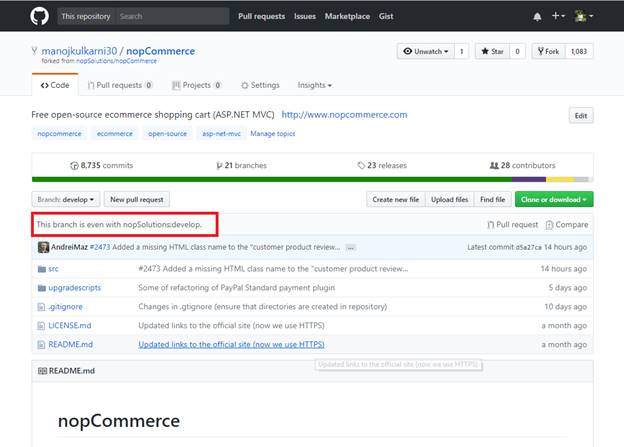Click the 'This repository' search scope
This screenshot has width=624, height=447.
coord(86,16)
